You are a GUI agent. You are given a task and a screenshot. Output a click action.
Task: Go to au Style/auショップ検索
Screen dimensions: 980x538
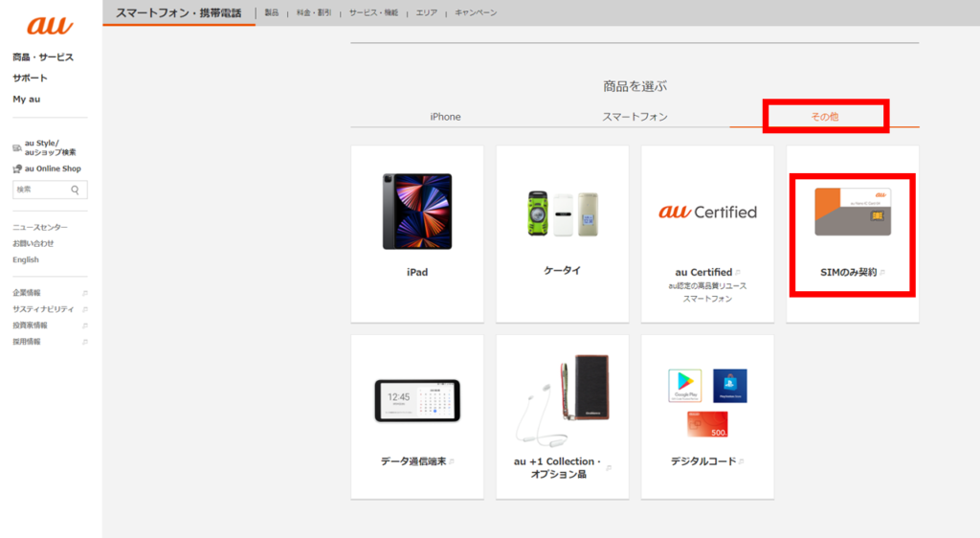[50, 148]
